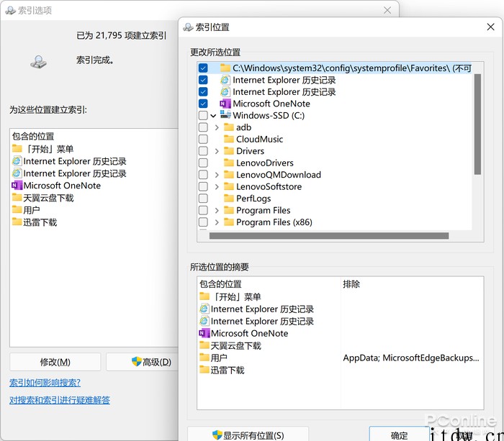Click the 「开始」菜单 icon in the 索引选项 window
504x441 pixels.
click(17, 148)
